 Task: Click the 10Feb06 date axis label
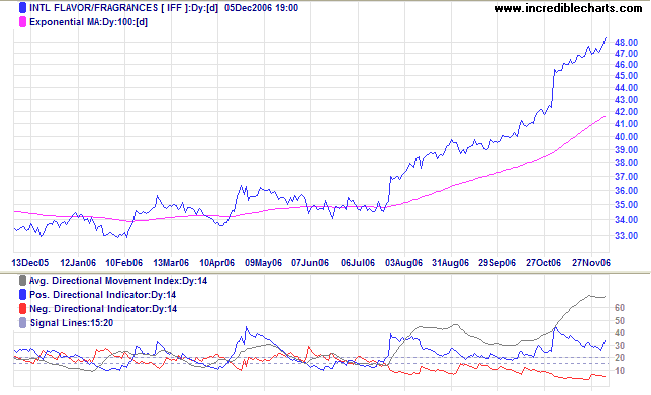click(x=124, y=263)
